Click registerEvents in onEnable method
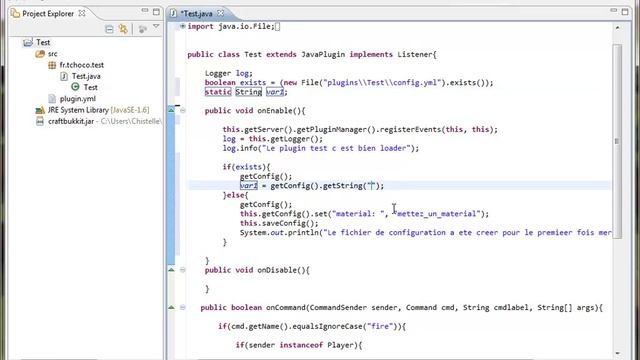The height and width of the screenshot is (360, 640). tap(410, 130)
